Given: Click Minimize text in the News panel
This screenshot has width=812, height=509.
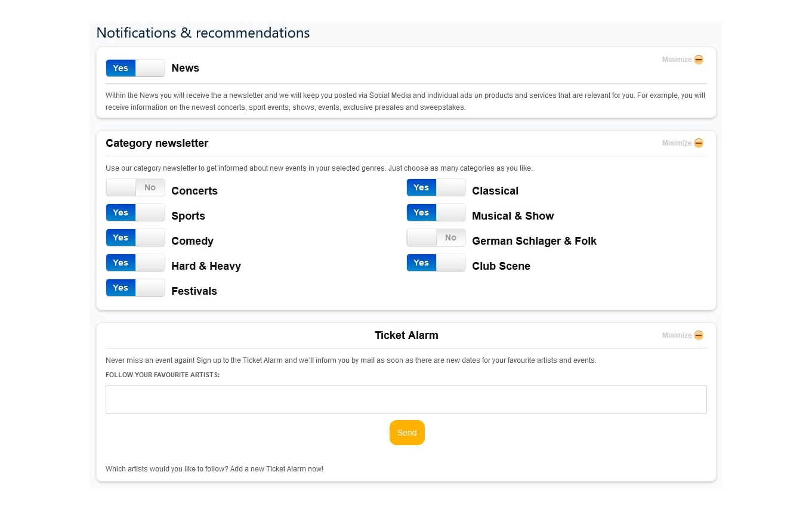Looking at the screenshot, I should (677, 60).
